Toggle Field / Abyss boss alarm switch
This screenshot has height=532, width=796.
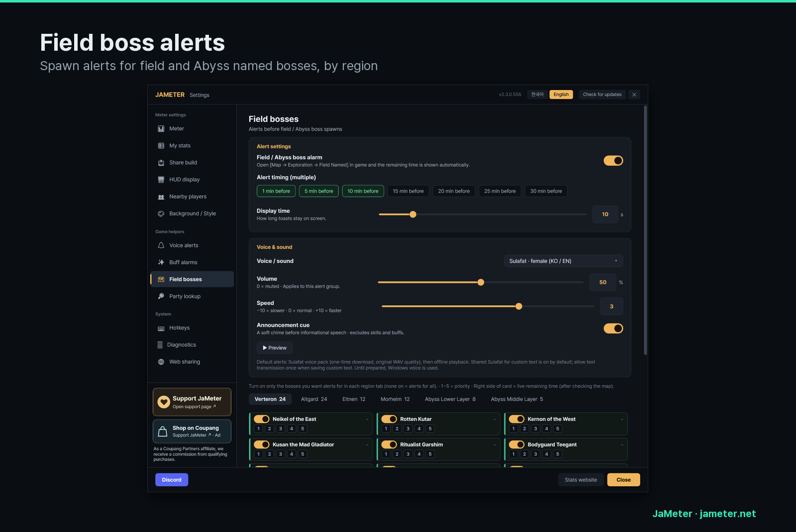[x=613, y=161]
